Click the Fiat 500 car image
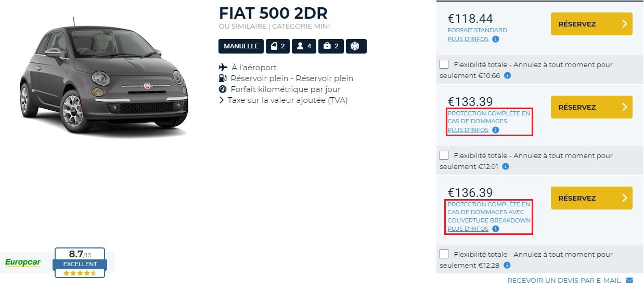 pos(104,78)
